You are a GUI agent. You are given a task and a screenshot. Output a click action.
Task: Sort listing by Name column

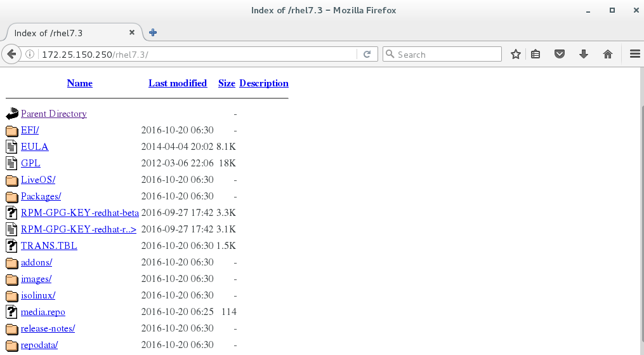tap(80, 83)
